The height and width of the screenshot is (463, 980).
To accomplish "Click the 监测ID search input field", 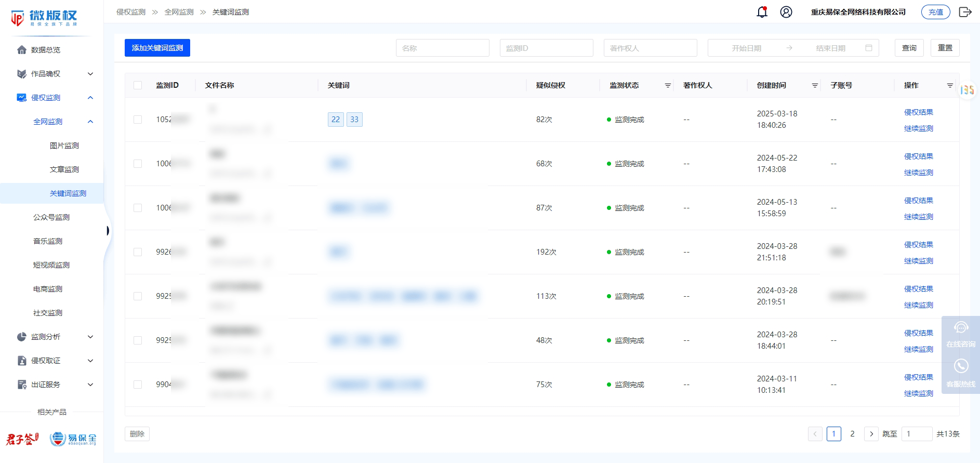I will click(x=546, y=48).
